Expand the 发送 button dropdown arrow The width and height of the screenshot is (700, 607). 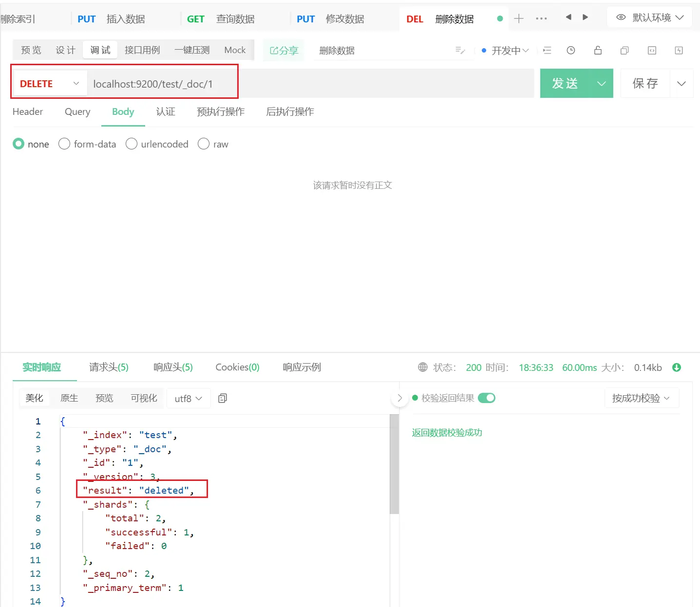click(602, 83)
